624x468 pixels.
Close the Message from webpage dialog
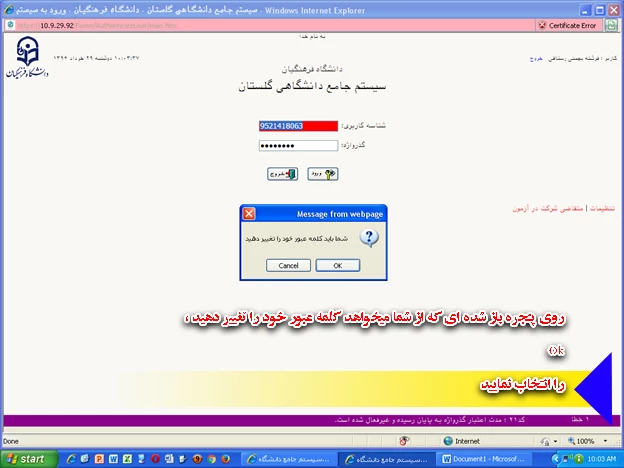click(249, 214)
